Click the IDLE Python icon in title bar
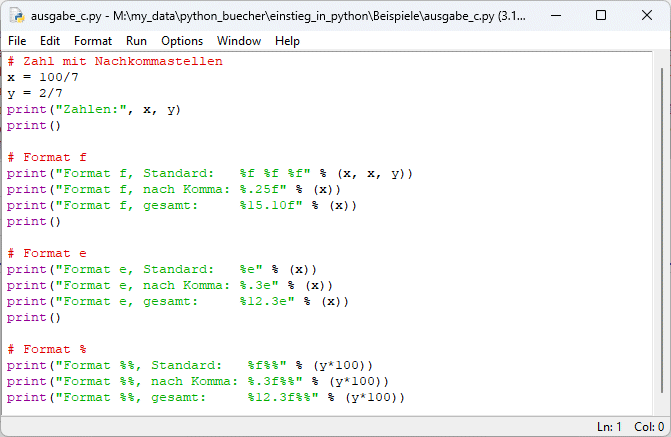This screenshot has height=437, width=671. [x=16, y=15]
